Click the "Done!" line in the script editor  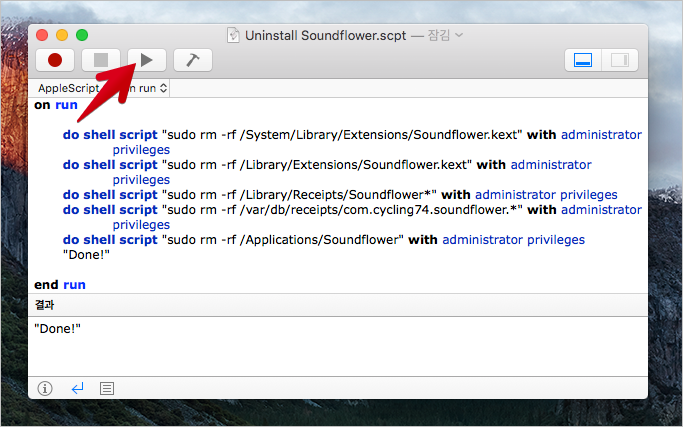(86, 255)
